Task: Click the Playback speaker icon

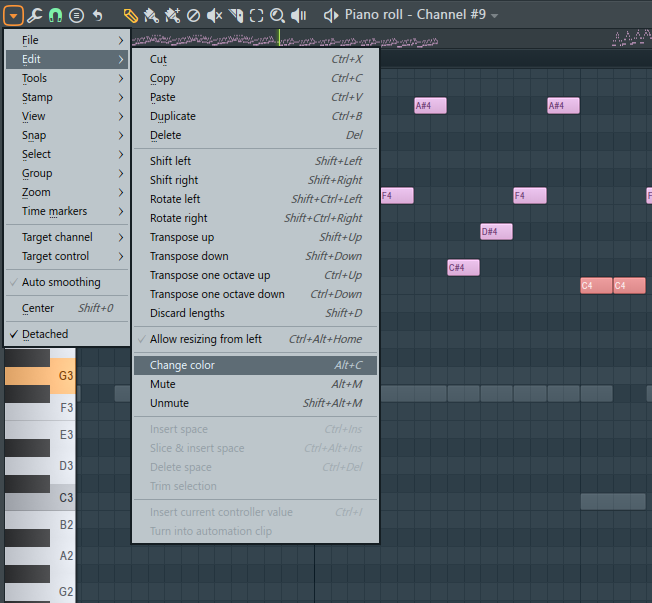Action: pos(299,15)
